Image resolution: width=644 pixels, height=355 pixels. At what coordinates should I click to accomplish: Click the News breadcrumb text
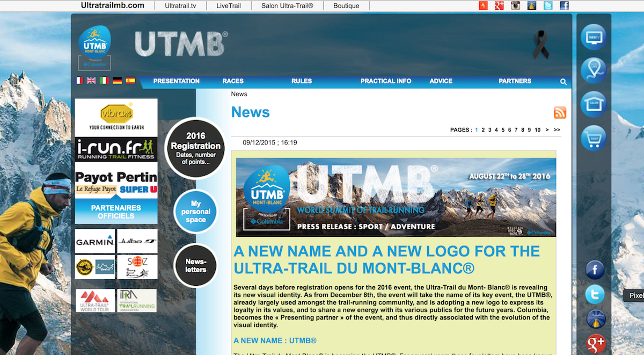[239, 94]
